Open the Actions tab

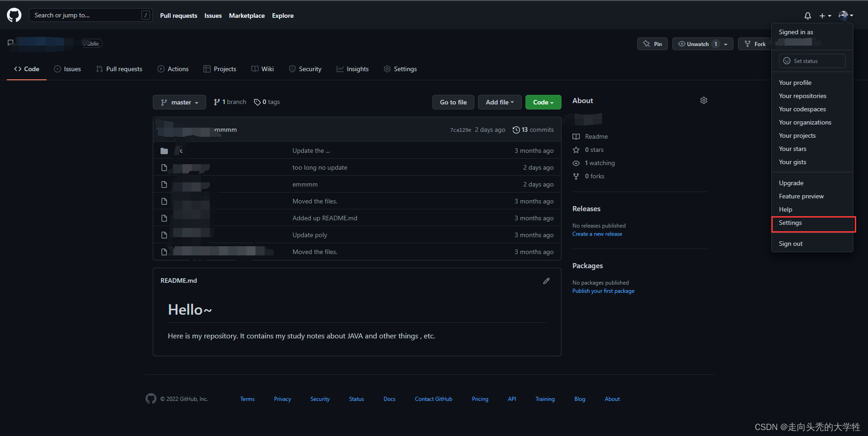point(173,69)
